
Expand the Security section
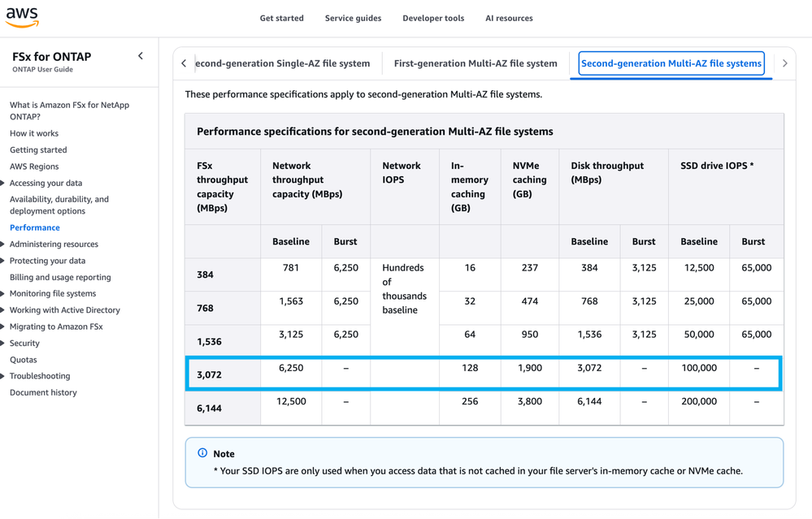(x=4, y=344)
